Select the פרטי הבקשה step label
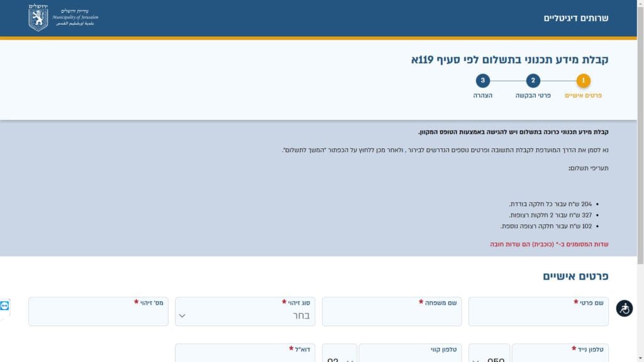The image size is (644, 362). tap(533, 96)
